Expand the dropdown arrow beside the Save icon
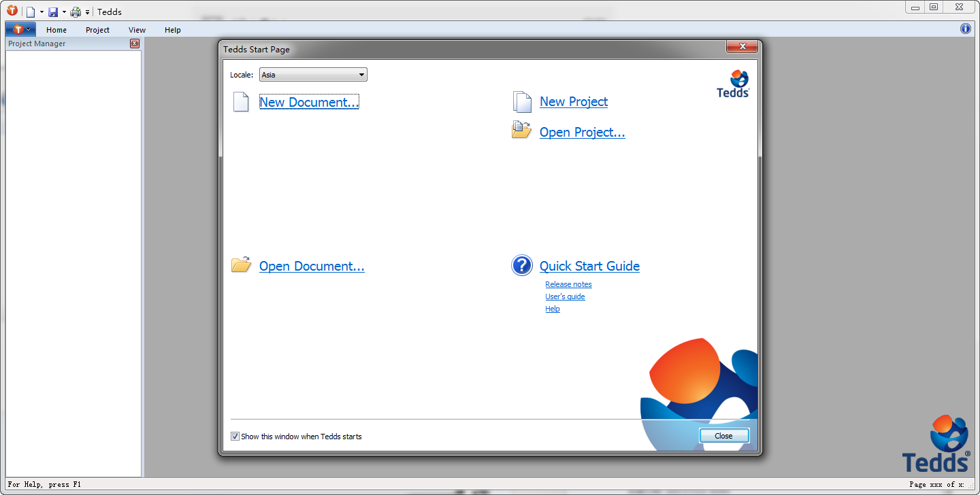The height and width of the screenshot is (495, 980). coord(64,12)
